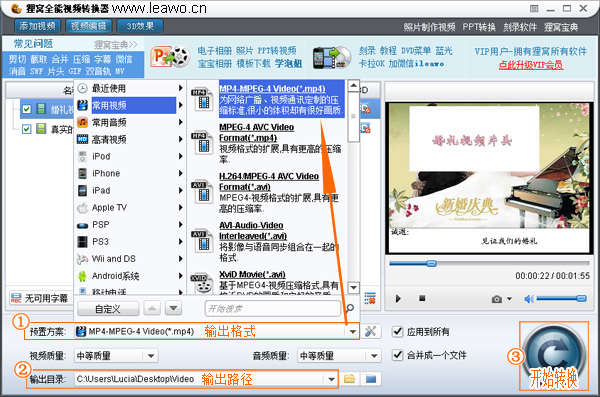Move category up with up-arrow button
Viewport: 600px width, 397px height.
click(x=152, y=308)
